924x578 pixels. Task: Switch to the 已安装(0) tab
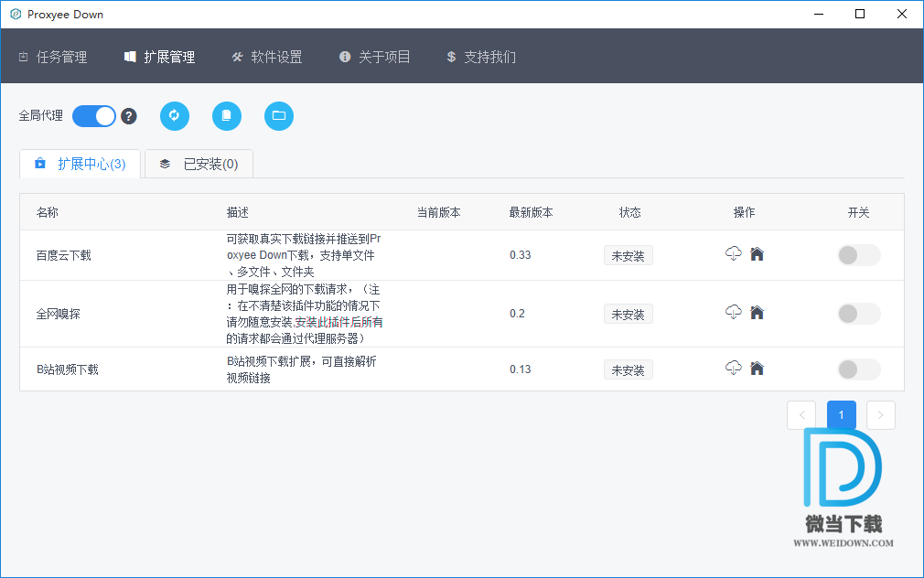click(x=199, y=164)
